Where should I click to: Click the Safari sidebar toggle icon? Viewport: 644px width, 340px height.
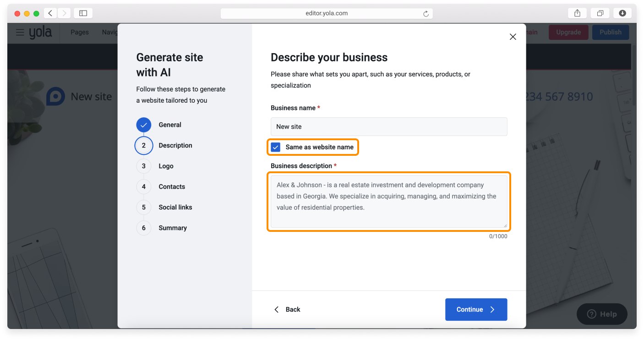[x=83, y=13]
